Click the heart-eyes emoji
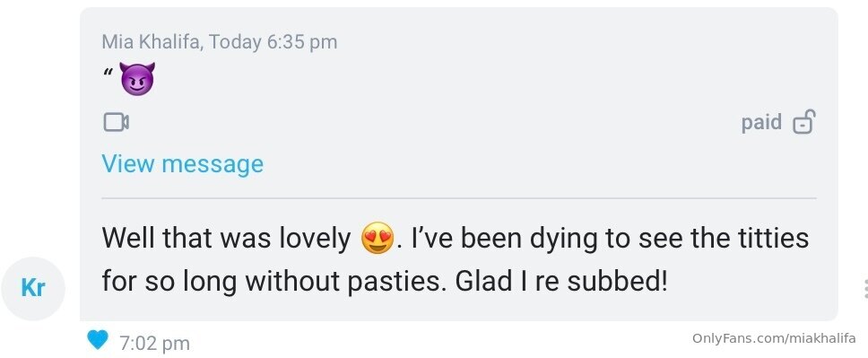Viewport: 868px width, 358px height. [377, 239]
